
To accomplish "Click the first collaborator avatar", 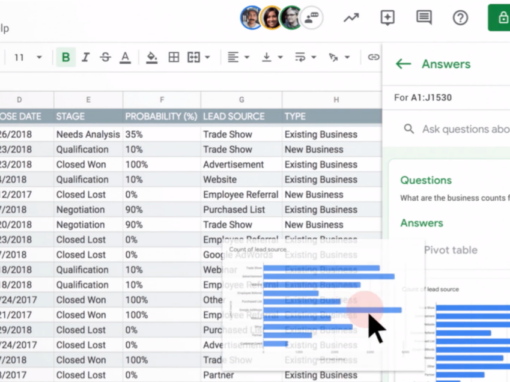I will (x=252, y=18).
